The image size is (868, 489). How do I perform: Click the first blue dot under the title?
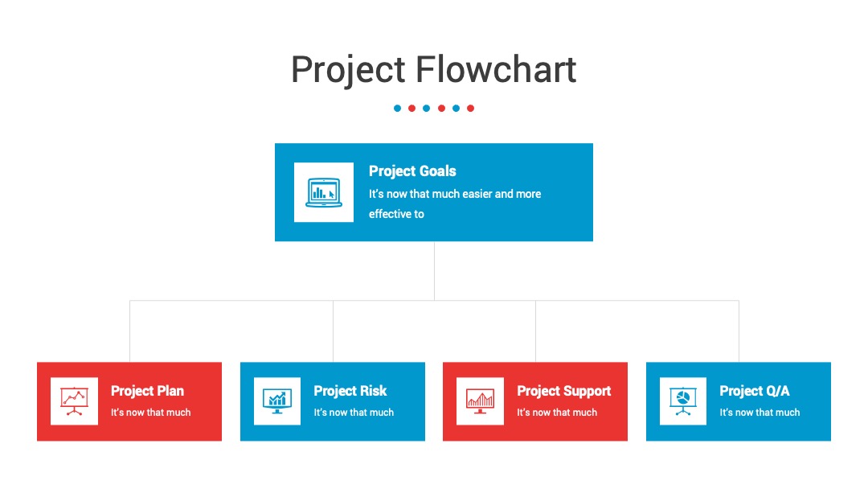[398, 108]
